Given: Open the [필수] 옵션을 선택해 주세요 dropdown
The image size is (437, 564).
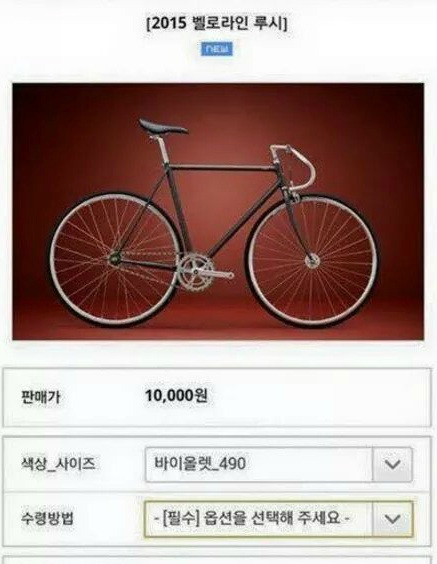Looking at the screenshot, I should coord(279,519).
